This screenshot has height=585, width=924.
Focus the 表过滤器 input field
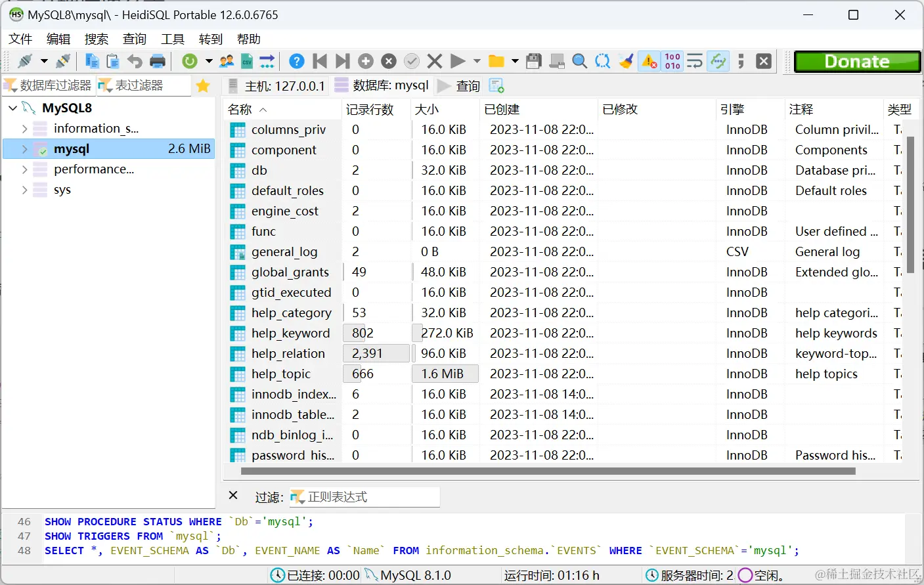pyautogui.click(x=144, y=85)
